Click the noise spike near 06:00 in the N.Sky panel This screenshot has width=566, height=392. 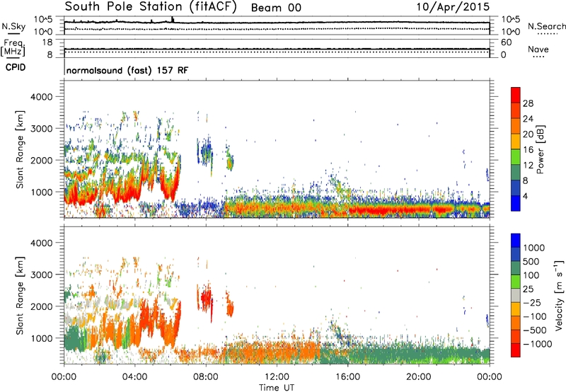(173, 20)
